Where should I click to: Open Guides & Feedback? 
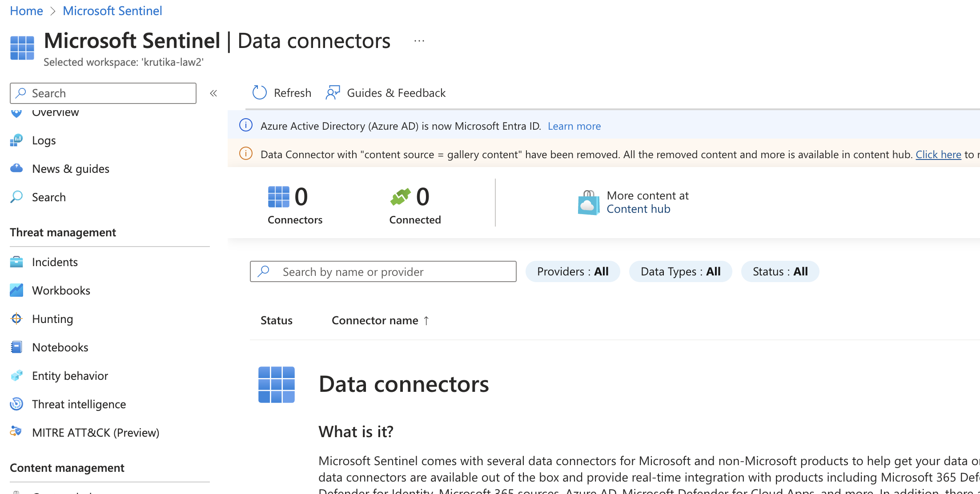coord(396,93)
